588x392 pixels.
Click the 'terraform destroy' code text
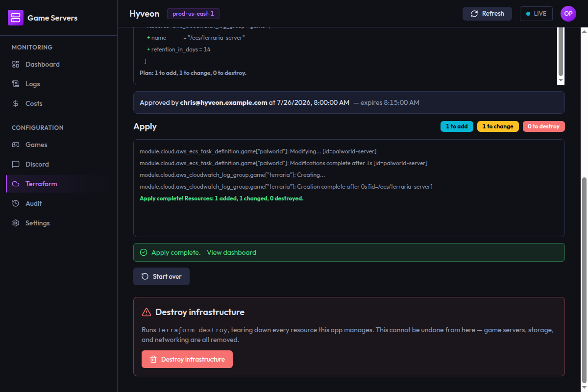point(192,330)
